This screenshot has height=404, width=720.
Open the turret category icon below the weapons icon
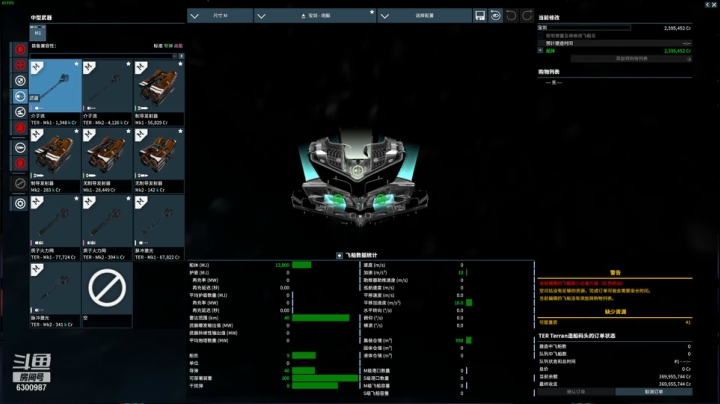20,112
